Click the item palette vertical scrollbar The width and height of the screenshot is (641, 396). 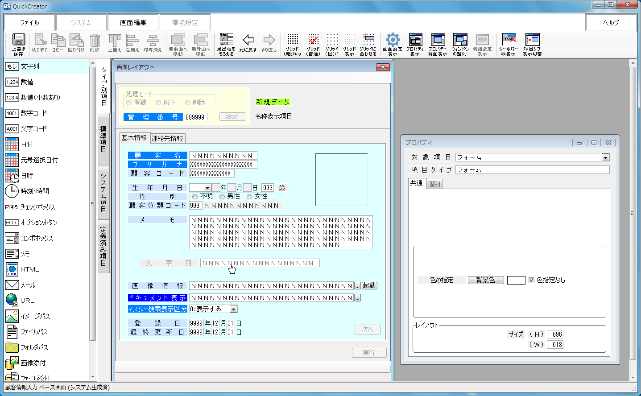tap(92, 221)
